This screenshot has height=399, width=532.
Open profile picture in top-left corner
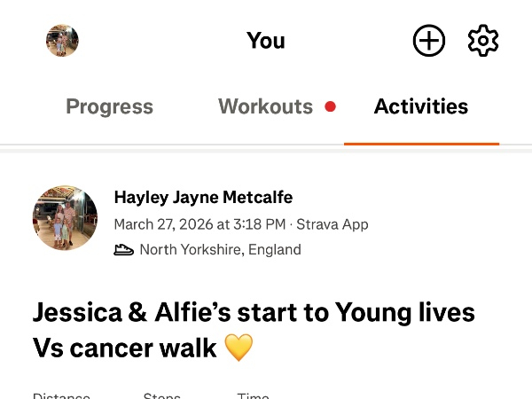pyautogui.click(x=62, y=41)
